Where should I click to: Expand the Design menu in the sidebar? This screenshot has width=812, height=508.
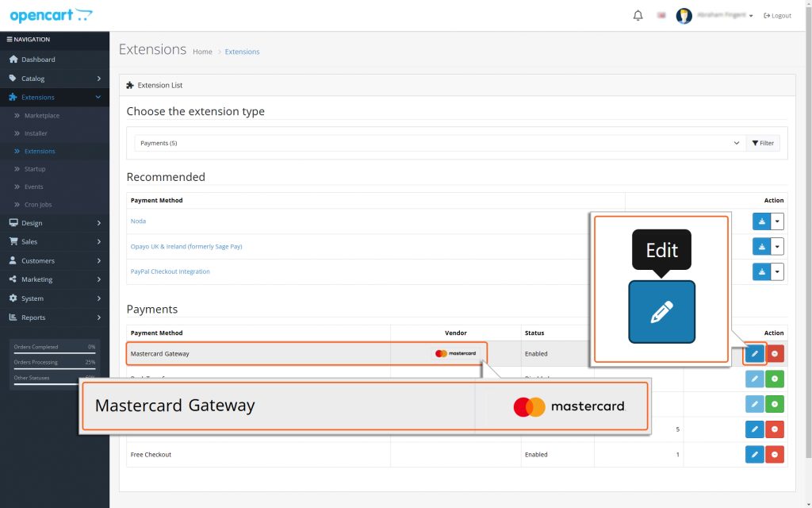[x=32, y=223]
